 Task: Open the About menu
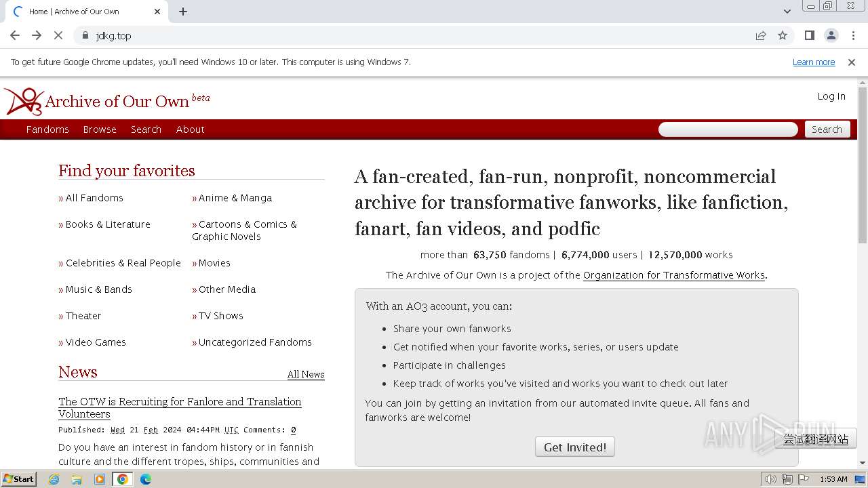point(190,129)
